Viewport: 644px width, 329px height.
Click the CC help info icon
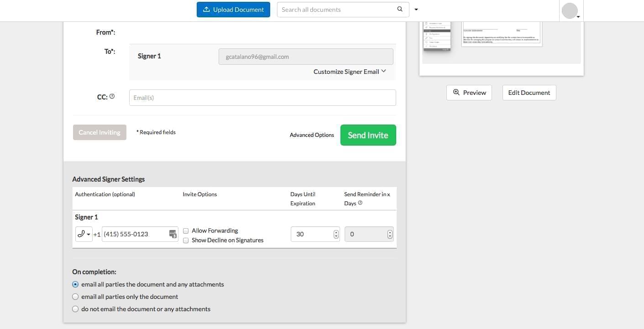[112, 96]
